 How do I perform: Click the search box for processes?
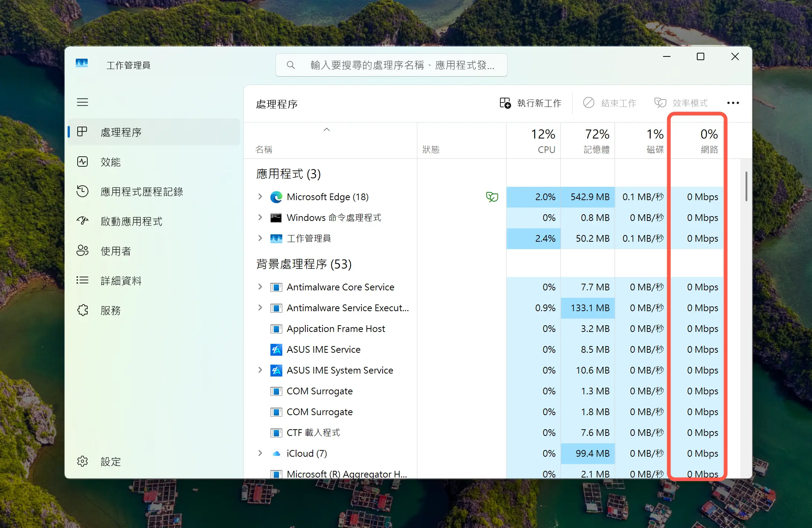[x=391, y=65]
